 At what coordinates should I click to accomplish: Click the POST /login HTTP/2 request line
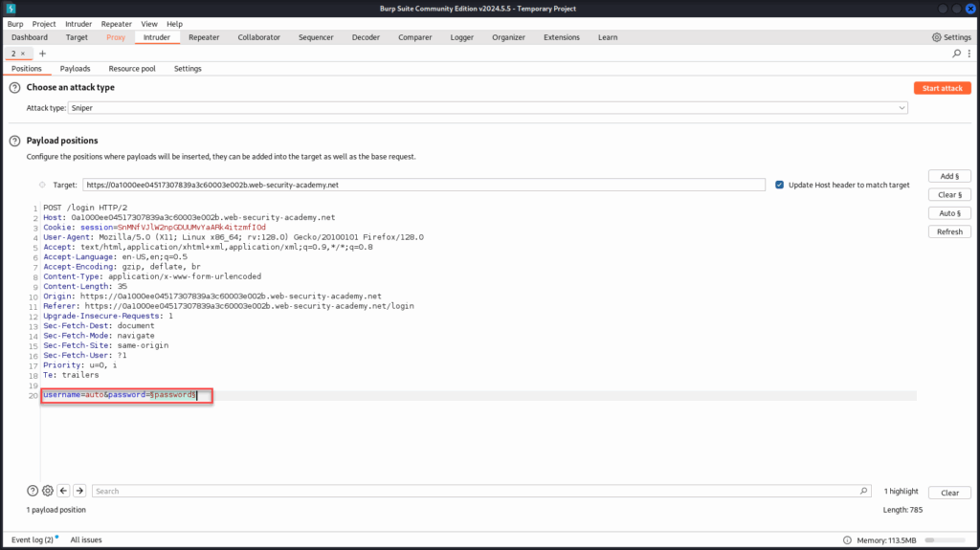click(85, 208)
